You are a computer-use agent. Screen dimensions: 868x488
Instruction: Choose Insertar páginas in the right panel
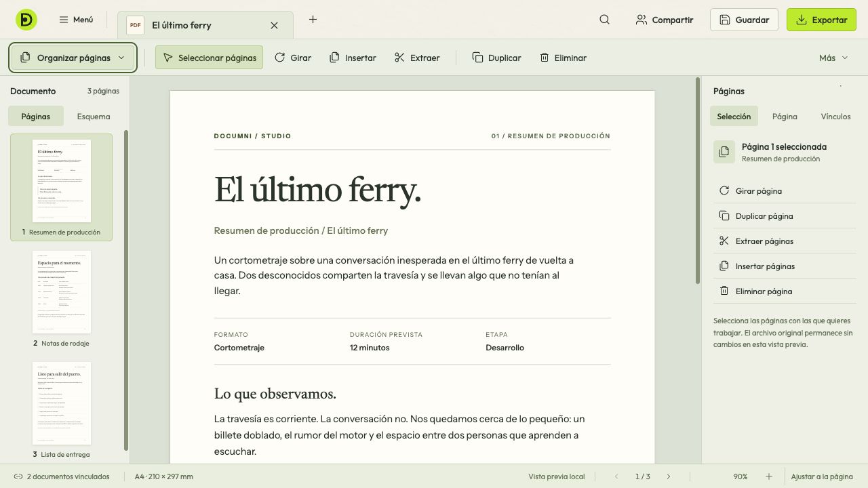(x=785, y=266)
